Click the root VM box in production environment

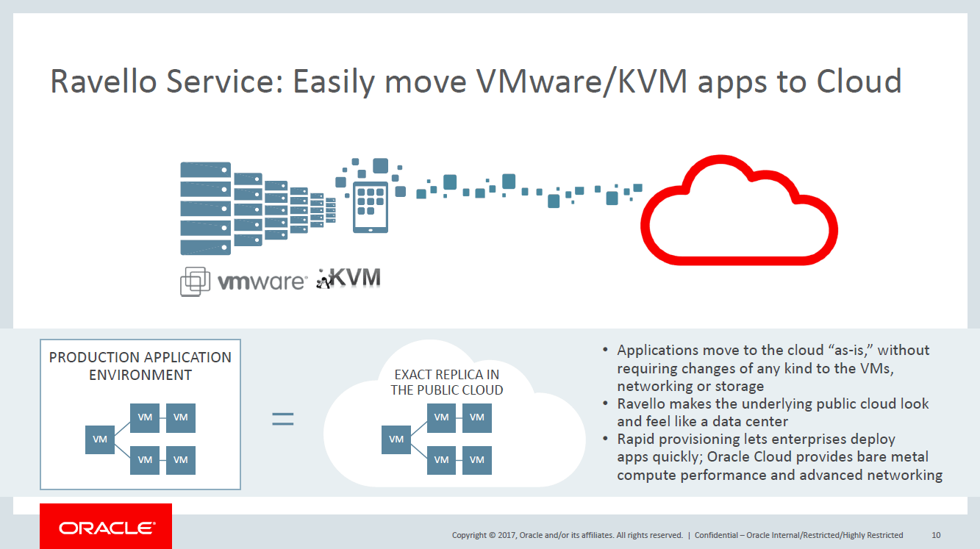point(100,439)
